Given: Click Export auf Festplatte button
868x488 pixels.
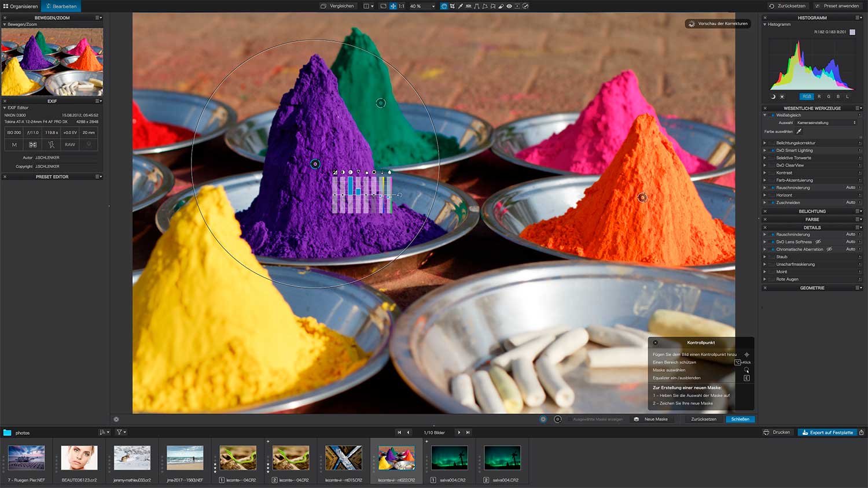Looking at the screenshot, I should click(x=827, y=432).
